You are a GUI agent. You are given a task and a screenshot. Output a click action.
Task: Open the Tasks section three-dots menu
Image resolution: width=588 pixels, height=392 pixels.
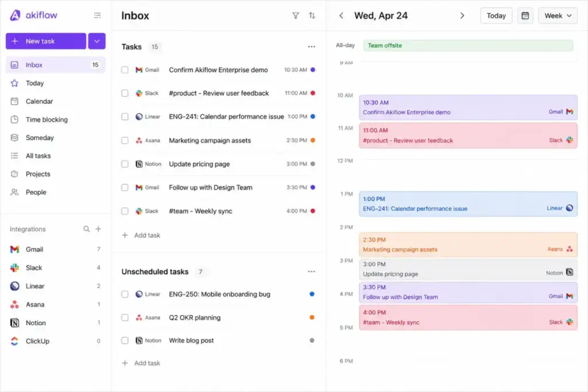[x=311, y=47]
